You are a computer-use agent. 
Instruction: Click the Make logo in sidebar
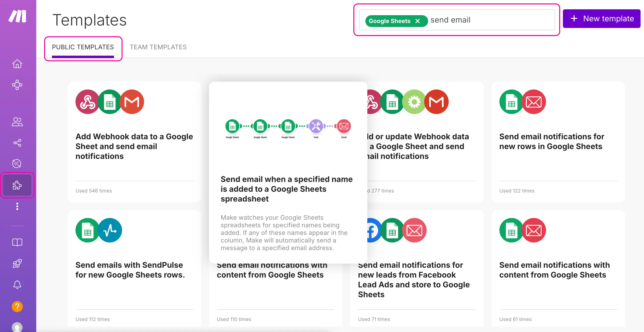(17, 16)
